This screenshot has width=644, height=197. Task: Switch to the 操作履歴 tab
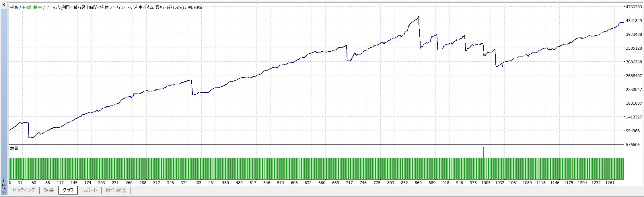(x=116, y=190)
